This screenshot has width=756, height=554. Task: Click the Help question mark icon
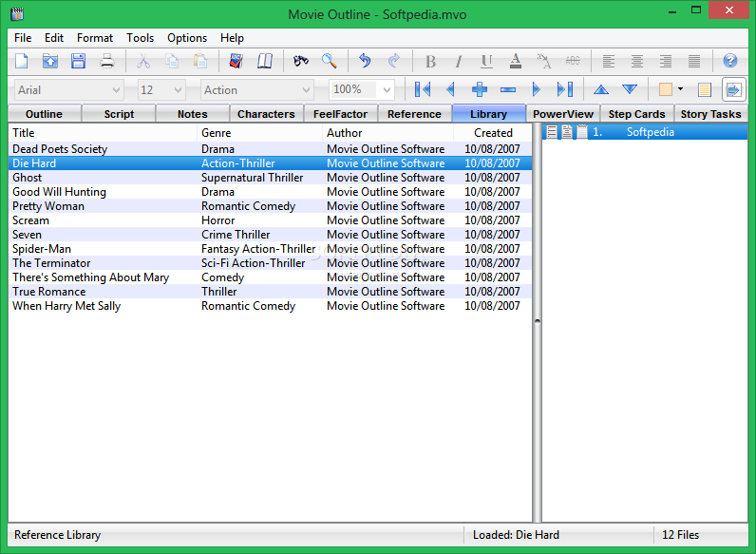[x=730, y=61]
